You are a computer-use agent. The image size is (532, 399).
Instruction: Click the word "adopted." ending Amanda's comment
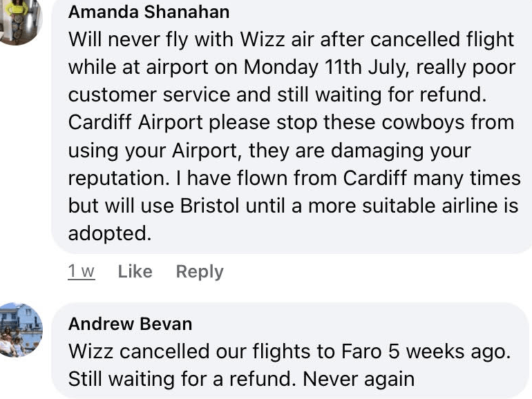coord(109,234)
